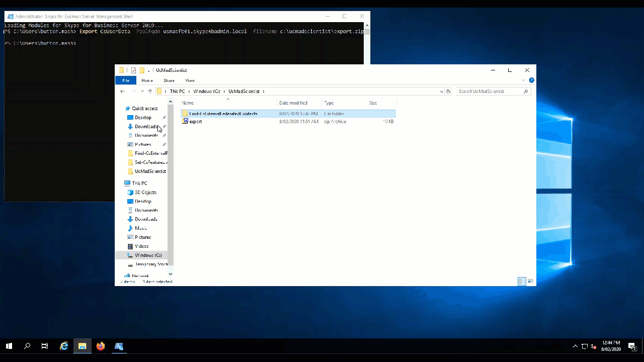This screenshot has height=362, width=644.
Task: Show hidden system tray icons chevron
Action: [575, 346]
